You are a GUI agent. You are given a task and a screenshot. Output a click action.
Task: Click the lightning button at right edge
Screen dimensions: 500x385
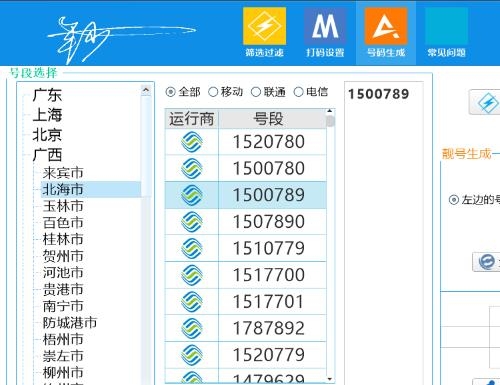point(485,102)
